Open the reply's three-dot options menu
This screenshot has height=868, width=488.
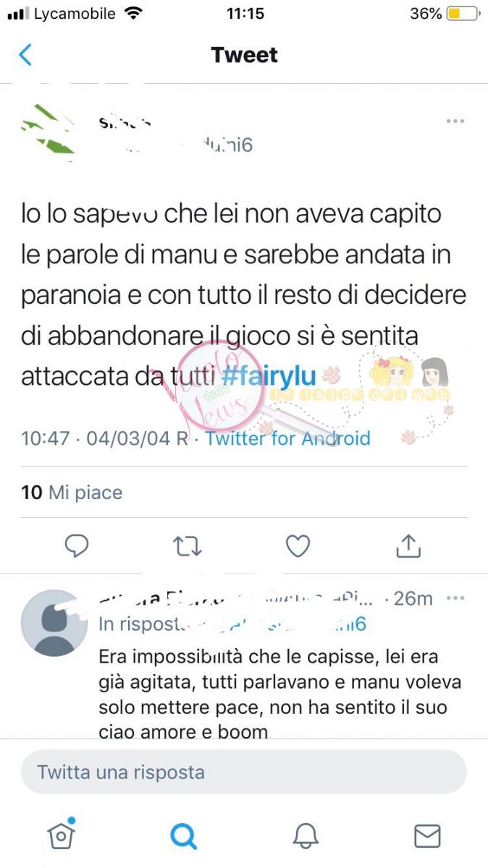(x=455, y=598)
